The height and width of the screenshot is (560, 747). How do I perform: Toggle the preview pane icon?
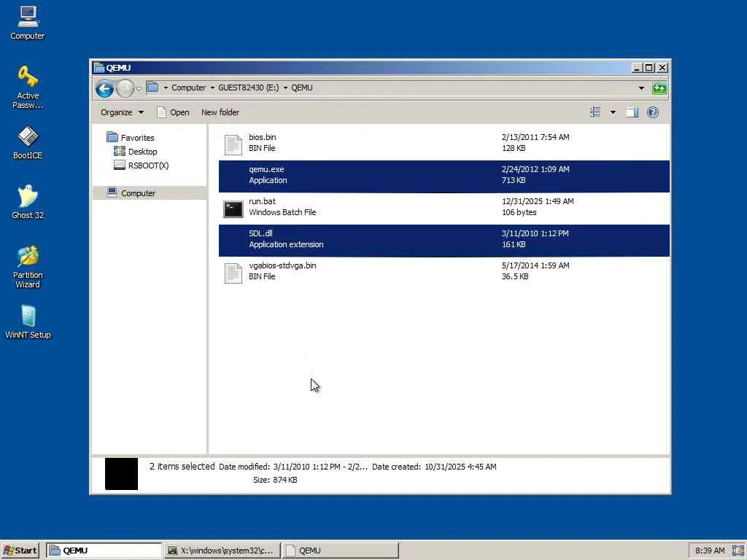click(632, 112)
